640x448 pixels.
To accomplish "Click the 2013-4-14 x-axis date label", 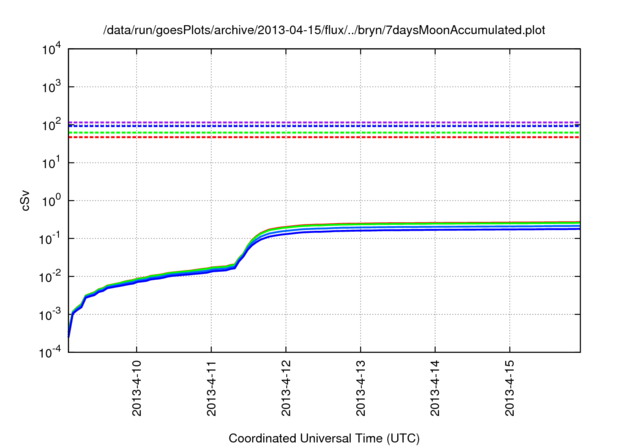I will [x=435, y=388].
